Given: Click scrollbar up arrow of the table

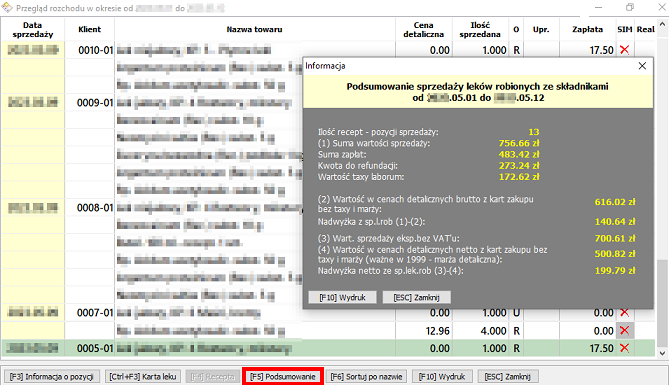Looking at the screenshot, I should coord(662,25).
